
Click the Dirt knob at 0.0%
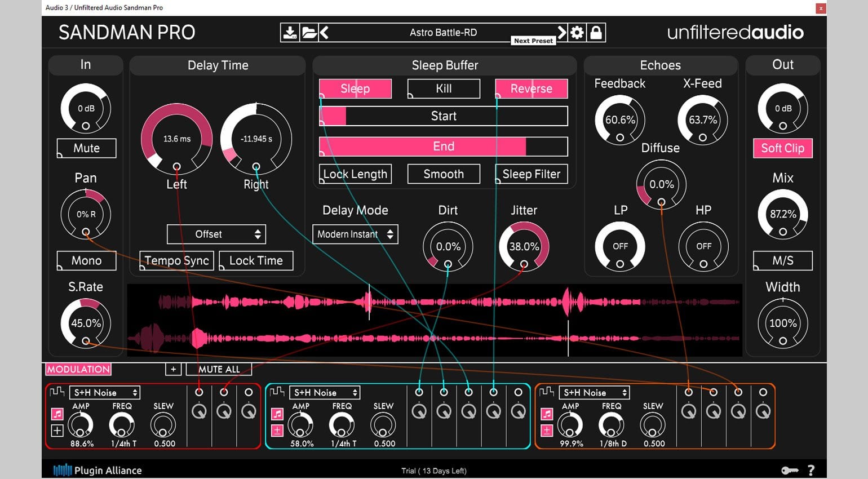448,246
